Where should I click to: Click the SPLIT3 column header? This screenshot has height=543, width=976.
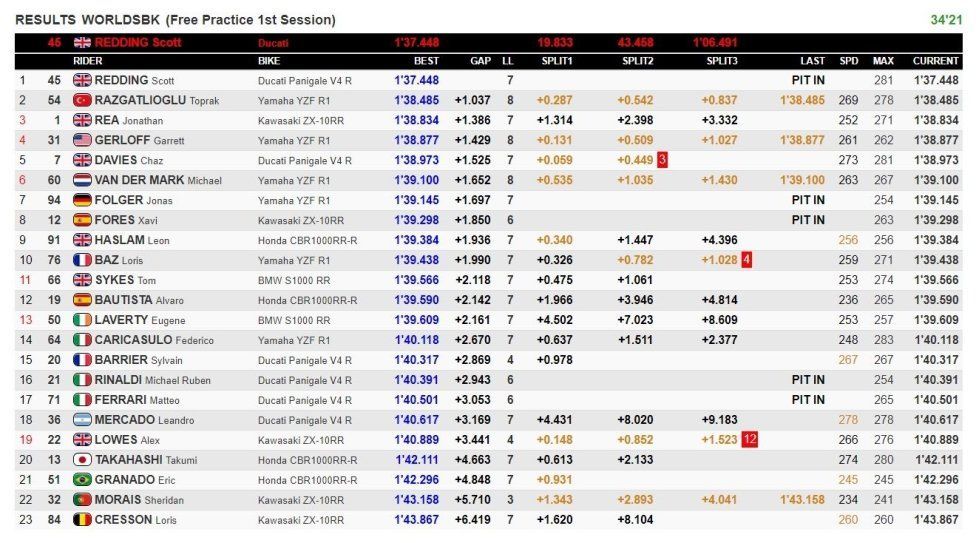click(x=722, y=61)
